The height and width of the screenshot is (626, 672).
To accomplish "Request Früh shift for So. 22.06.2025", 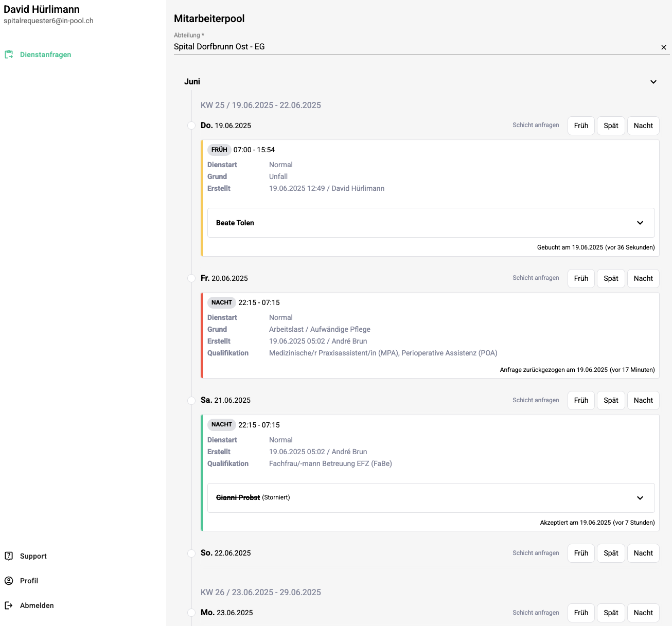I will (581, 553).
